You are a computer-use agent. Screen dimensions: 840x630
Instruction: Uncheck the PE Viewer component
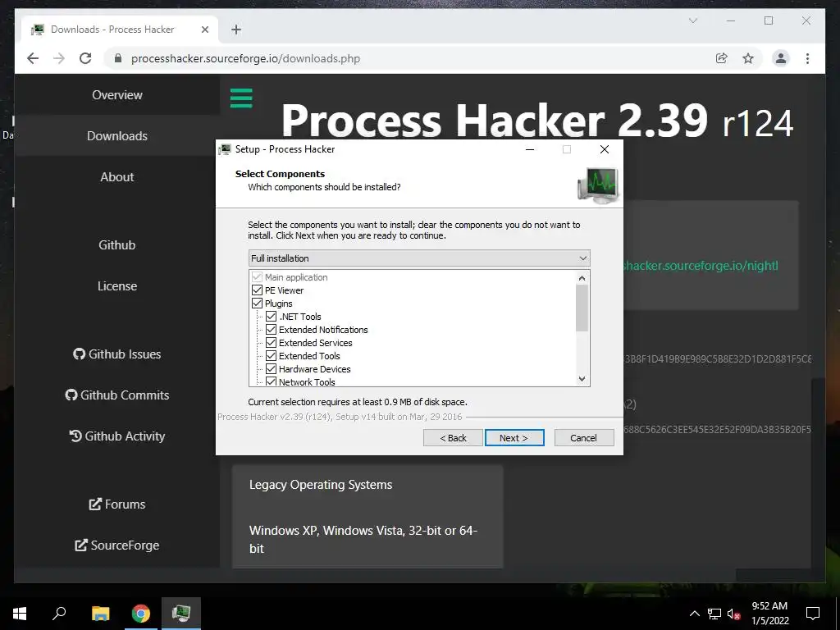(x=257, y=290)
